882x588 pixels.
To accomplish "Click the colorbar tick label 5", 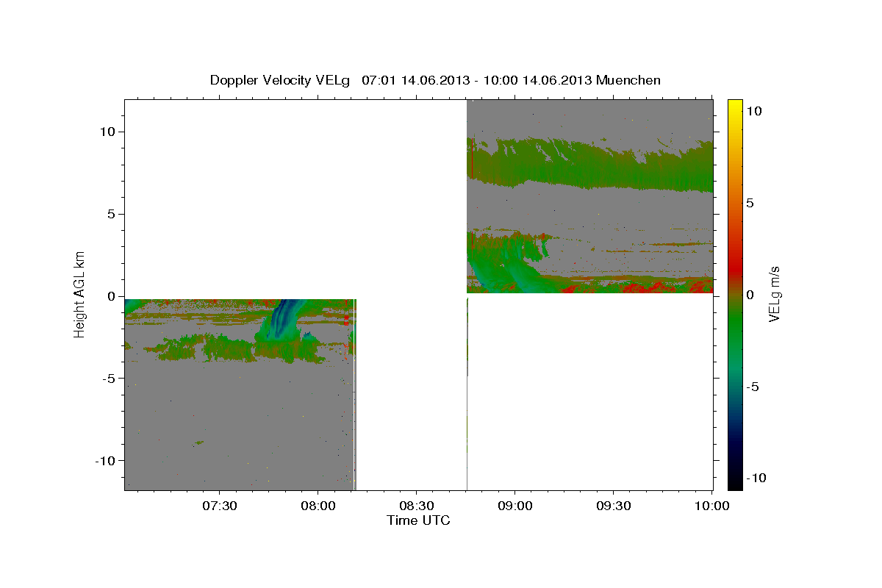I will click(750, 203).
